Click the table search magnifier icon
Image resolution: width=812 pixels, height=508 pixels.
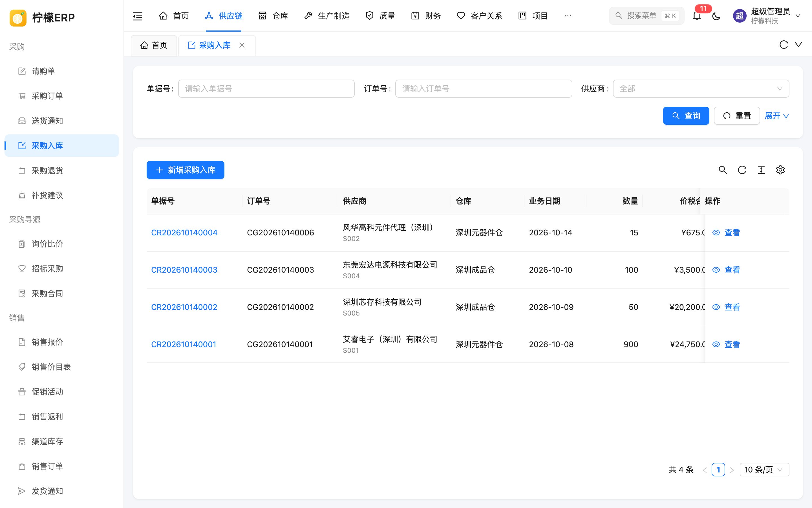pyautogui.click(x=723, y=170)
